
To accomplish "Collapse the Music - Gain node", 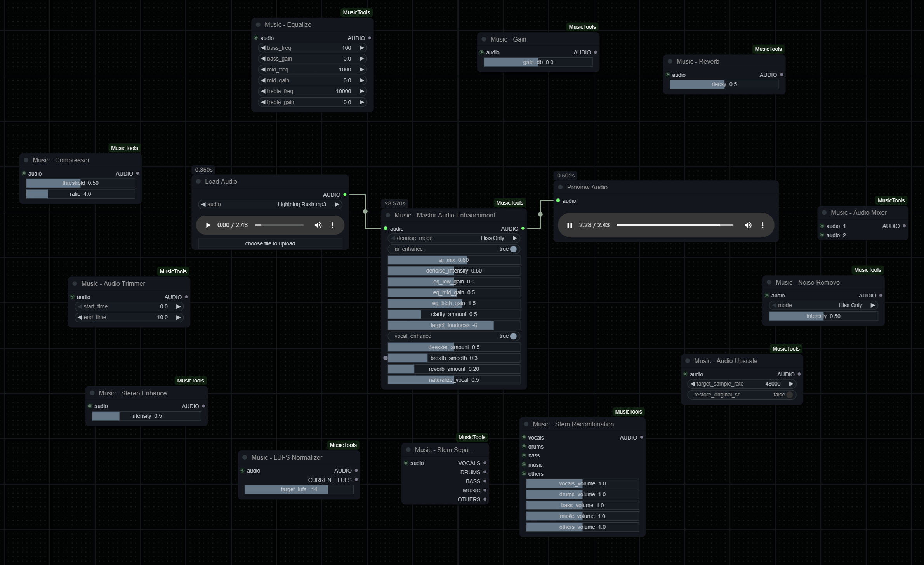I will point(484,39).
